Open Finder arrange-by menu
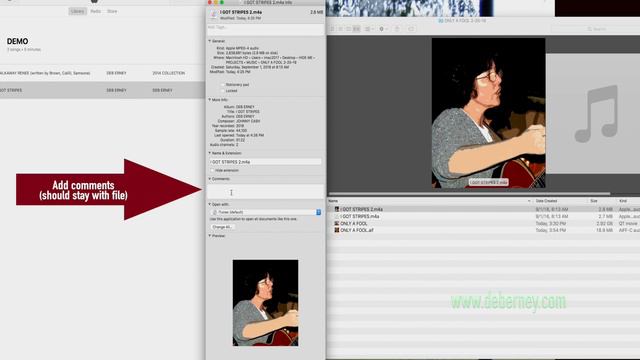This screenshot has width=640, height=360. pyautogui.click(x=369, y=29)
